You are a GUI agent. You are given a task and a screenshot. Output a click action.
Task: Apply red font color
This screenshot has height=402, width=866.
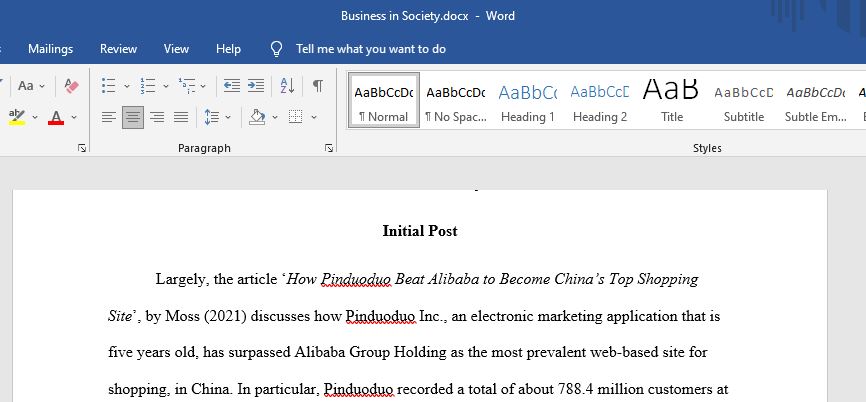[56, 117]
